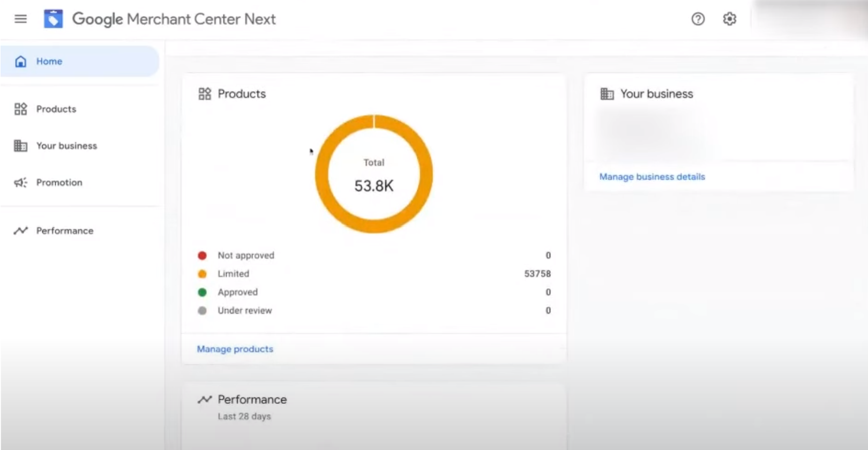
Task: Click the gray Under review legend dot
Action: pos(202,311)
